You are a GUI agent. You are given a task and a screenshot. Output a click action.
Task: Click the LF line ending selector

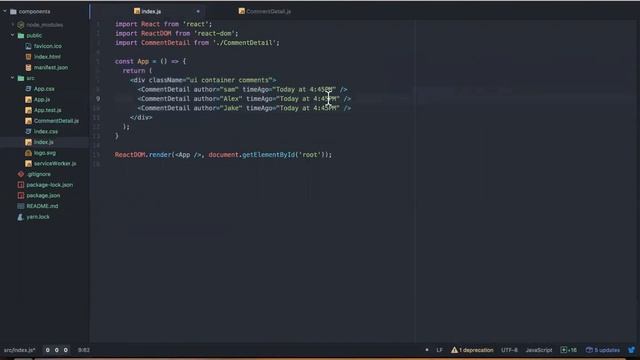tap(439, 350)
